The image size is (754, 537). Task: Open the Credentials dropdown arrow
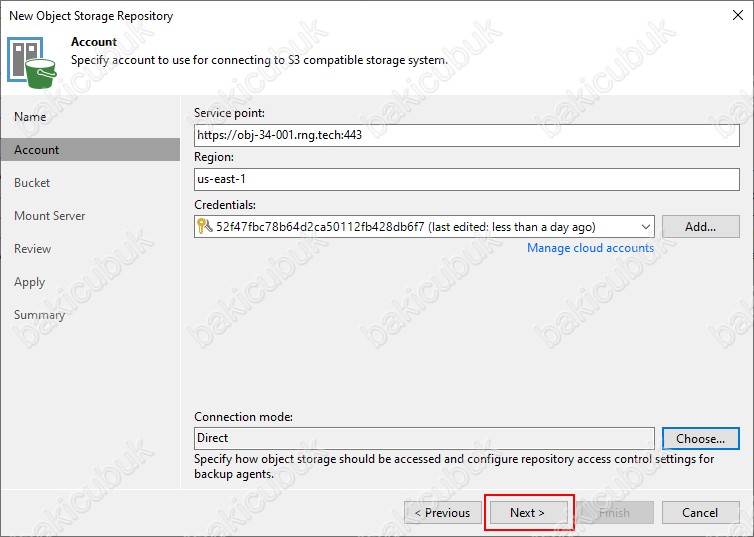tap(646, 227)
